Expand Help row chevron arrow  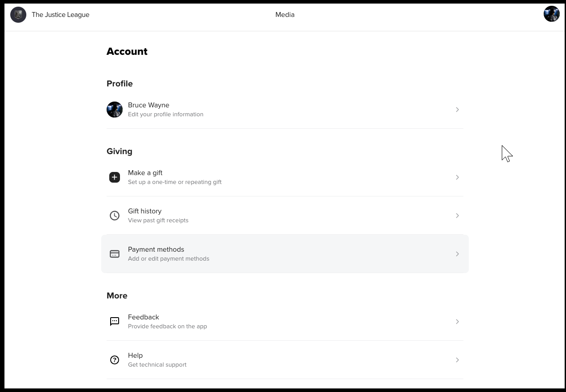tap(457, 360)
